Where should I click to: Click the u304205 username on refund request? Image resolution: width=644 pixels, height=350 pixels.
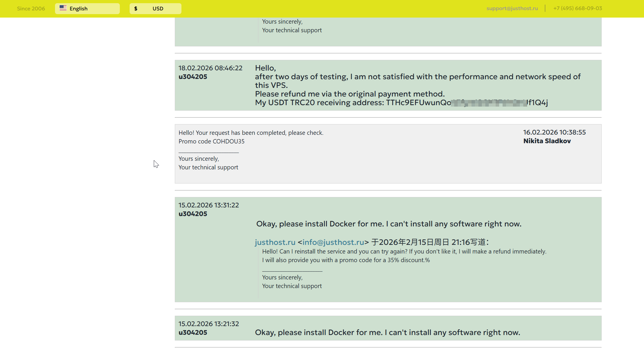[x=193, y=77]
